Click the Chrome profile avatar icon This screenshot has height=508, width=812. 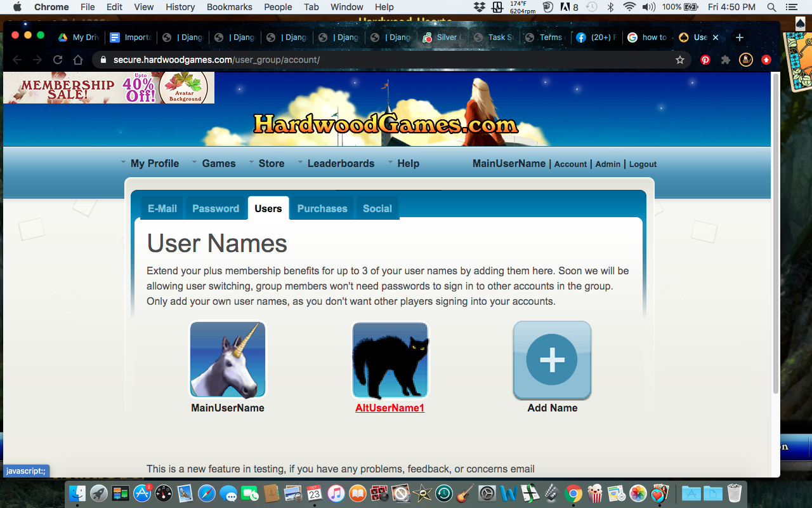click(x=746, y=60)
